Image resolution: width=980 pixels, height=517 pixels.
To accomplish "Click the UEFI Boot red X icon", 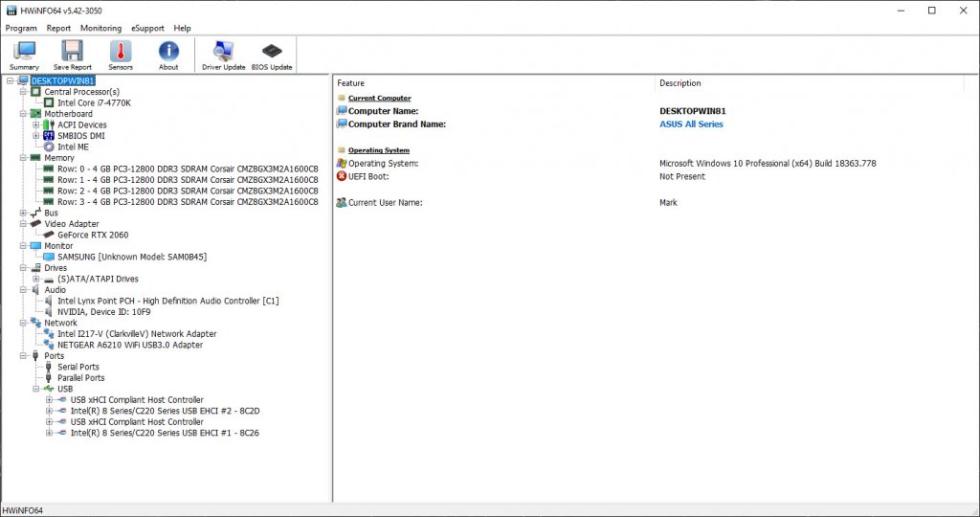I will coord(342,176).
